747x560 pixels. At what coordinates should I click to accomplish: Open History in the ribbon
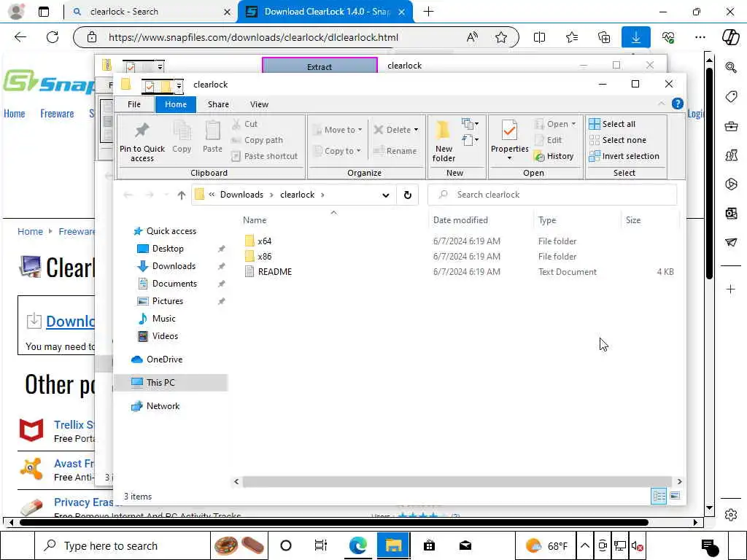tap(554, 156)
